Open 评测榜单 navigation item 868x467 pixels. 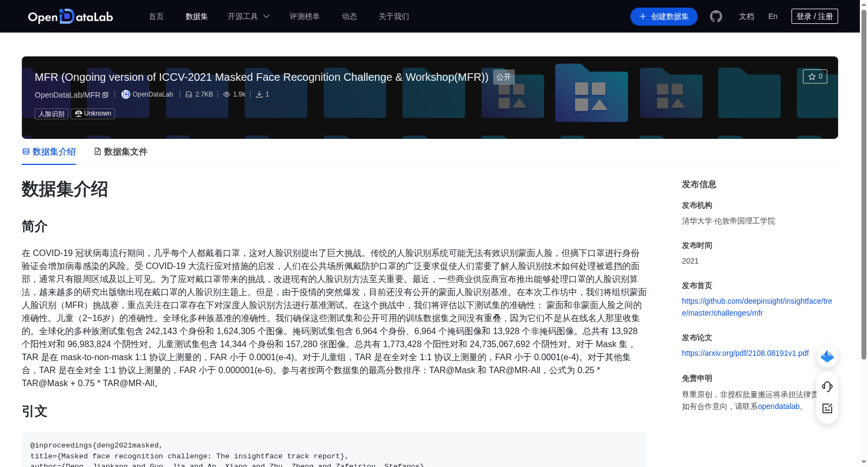click(305, 16)
